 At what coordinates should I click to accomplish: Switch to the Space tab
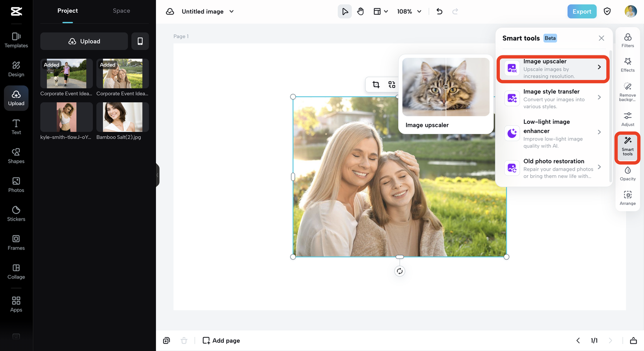pos(121,11)
